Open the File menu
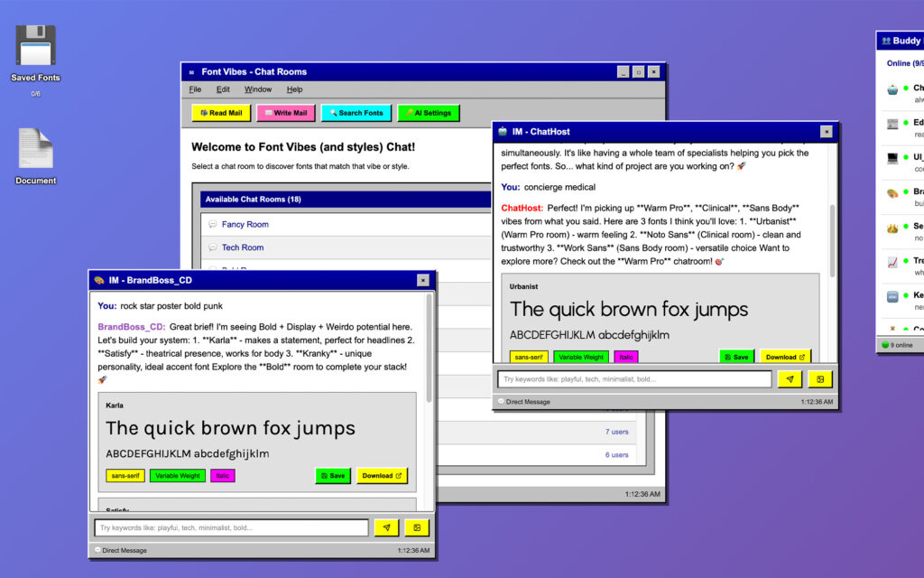This screenshot has width=924, height=578. pyautogui.click(x=195, y=89)
